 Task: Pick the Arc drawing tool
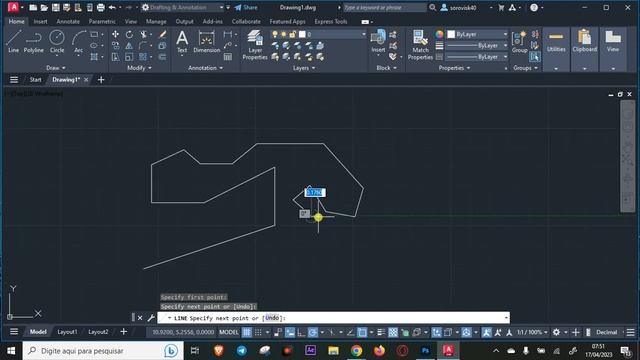point(78,41)
